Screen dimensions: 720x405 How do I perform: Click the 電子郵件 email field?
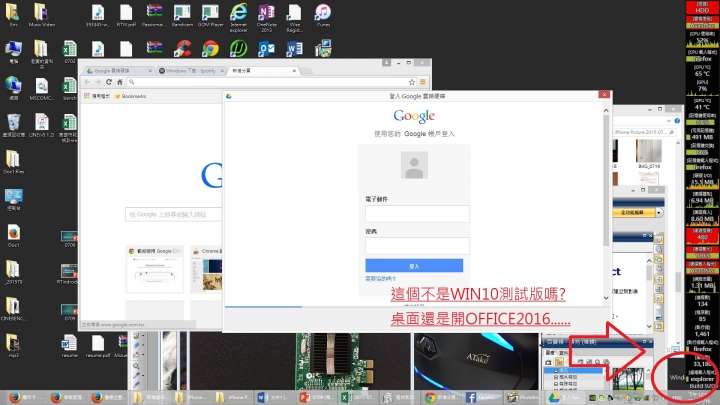pyautogui.click(x=417, y=214)
